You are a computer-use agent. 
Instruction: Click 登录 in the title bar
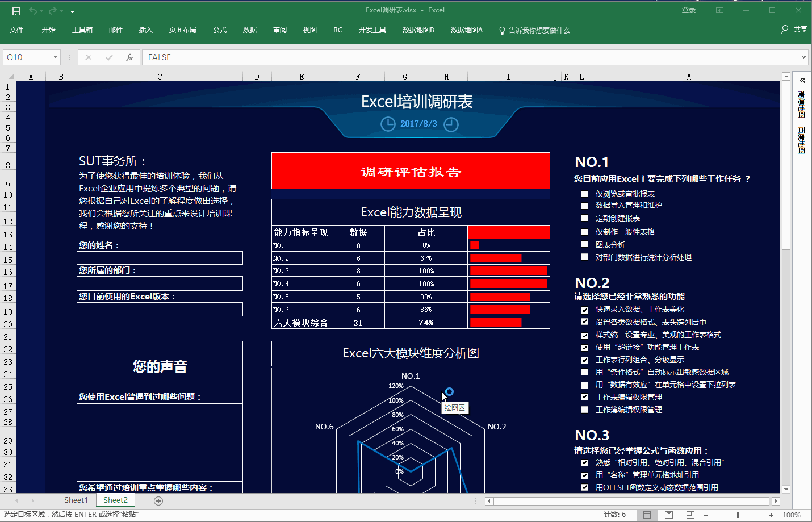(x=689, y=10)
